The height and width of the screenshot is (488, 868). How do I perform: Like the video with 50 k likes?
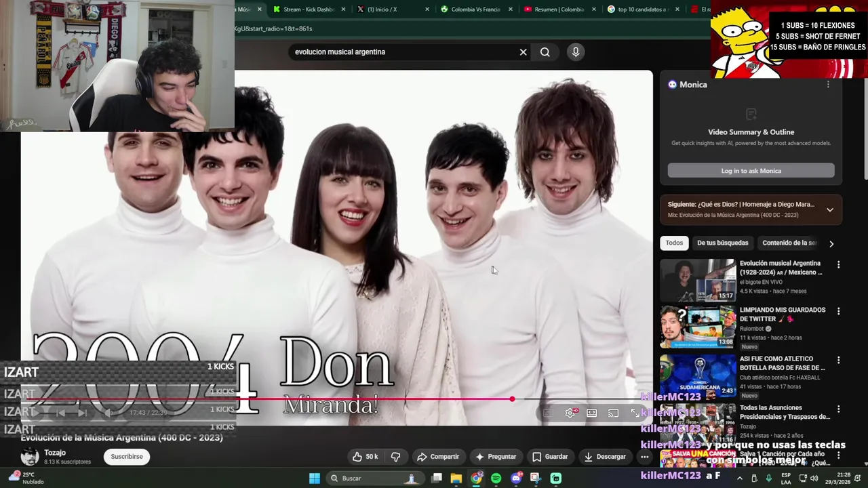click(364, 457)
